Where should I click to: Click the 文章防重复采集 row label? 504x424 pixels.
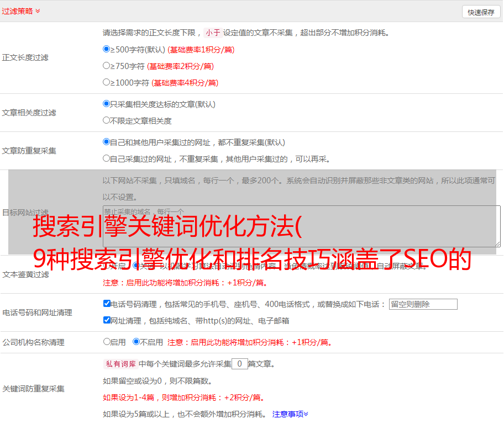pos(29,151)
